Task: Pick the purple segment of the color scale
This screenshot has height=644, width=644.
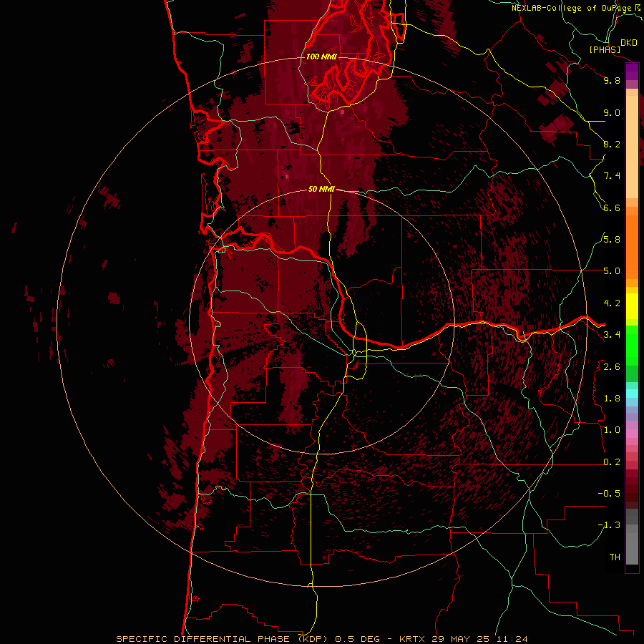Action: [x=632, y=72]
